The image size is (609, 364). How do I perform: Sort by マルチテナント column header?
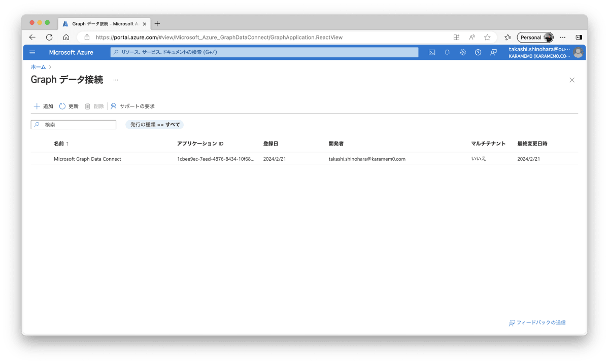pos(488,143)
